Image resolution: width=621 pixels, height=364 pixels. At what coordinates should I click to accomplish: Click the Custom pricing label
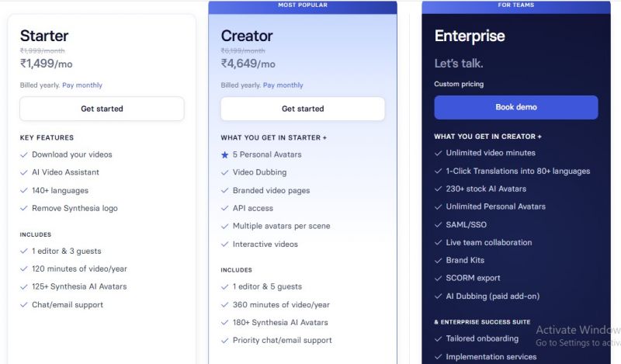459,84
